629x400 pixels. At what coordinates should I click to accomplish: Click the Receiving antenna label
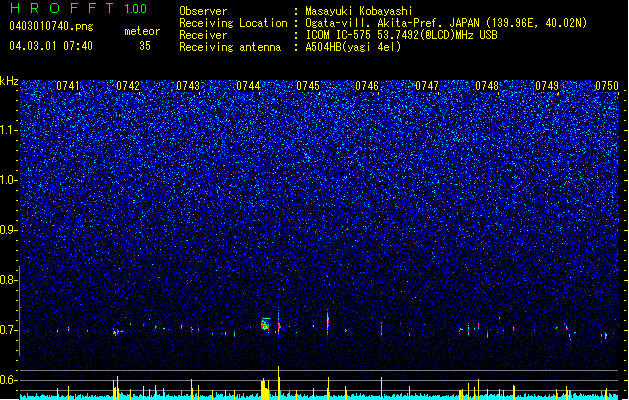tap(230, 47)
